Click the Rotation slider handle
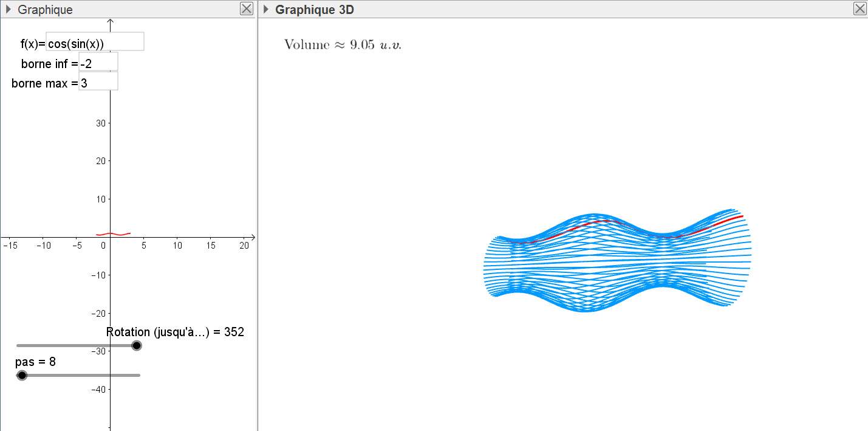868x431 pixels. coord(137,346)
